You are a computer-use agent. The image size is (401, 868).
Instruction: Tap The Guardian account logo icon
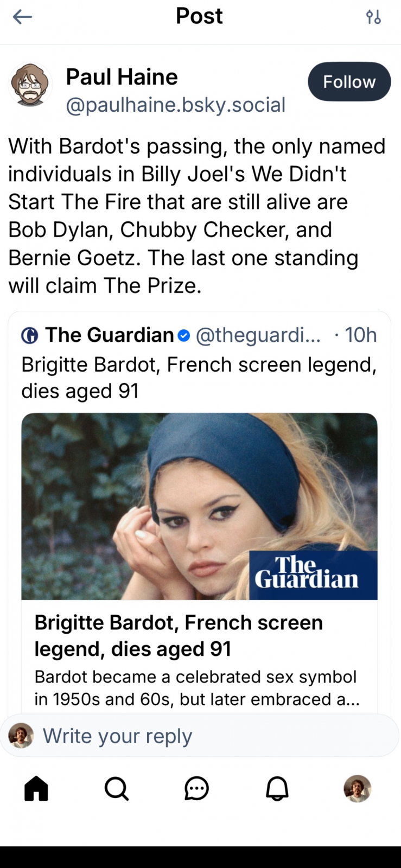pos(30,336)
